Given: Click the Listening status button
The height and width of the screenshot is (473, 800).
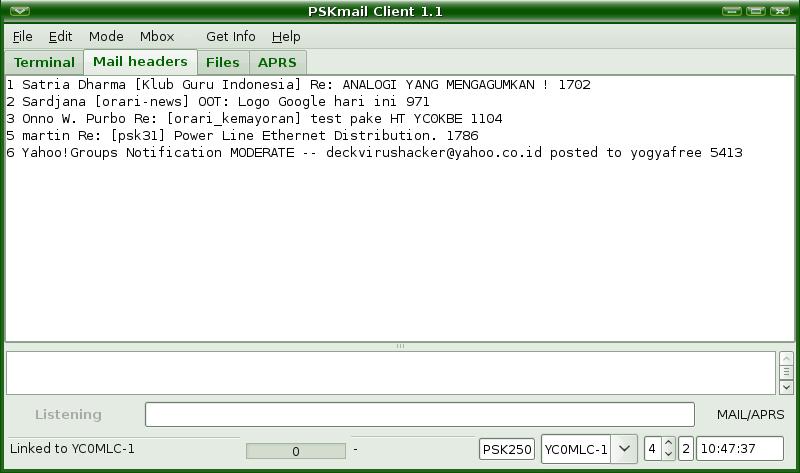Looking at the screenshot, I should coord(68,414).
